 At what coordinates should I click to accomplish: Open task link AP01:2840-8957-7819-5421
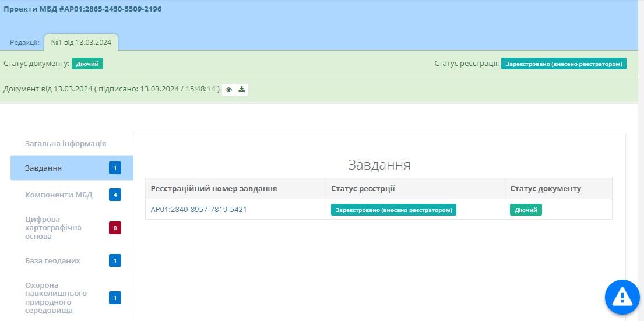199,209
